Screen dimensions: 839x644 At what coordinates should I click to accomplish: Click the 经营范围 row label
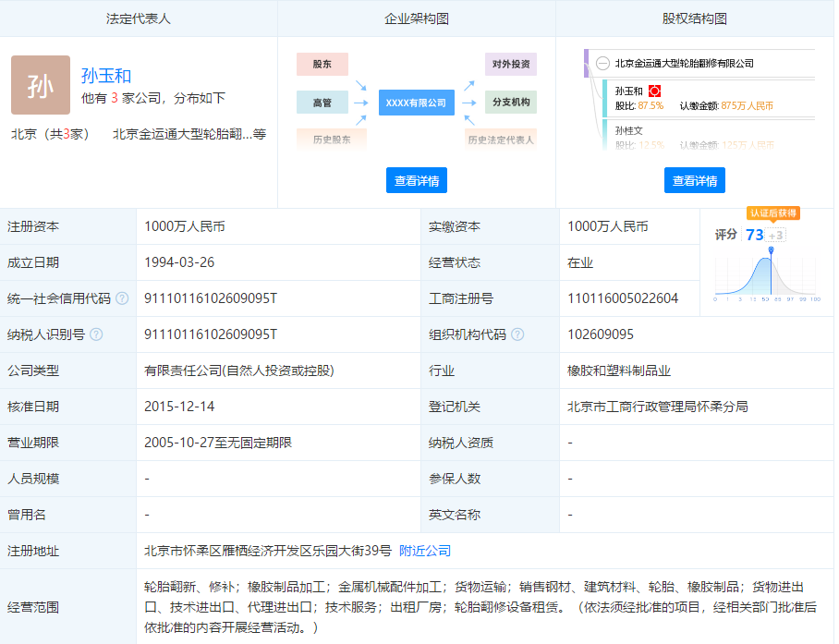click(x=33, y=607)
